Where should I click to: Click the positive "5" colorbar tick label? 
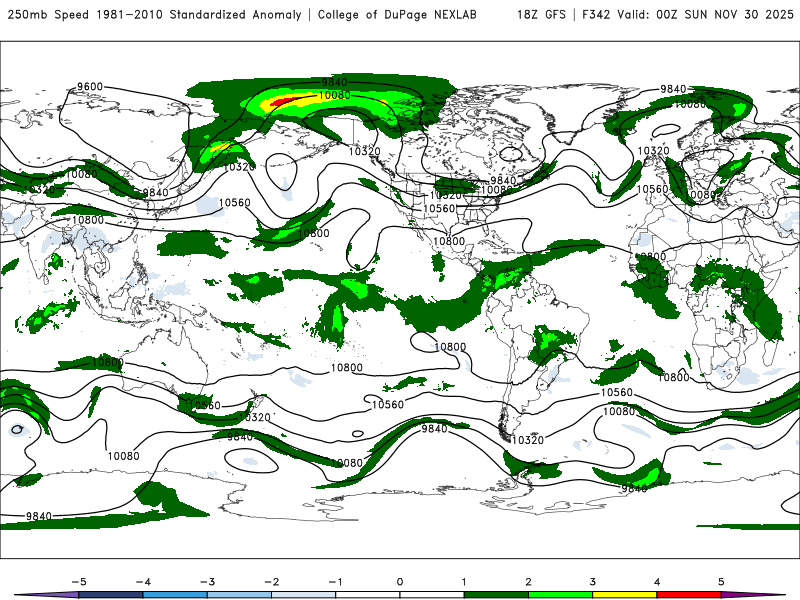721,582
